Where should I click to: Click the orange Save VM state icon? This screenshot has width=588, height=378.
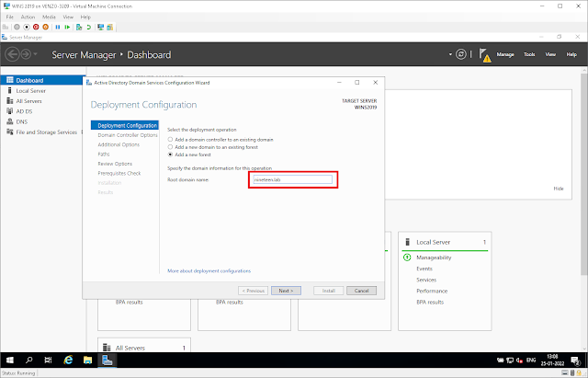(45, 27)
